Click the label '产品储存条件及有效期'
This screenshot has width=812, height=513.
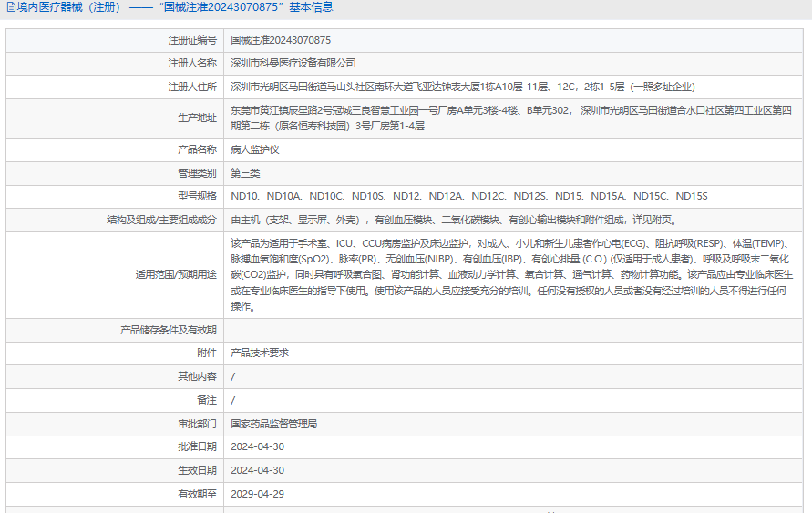pyautogui.click(x=169, y=330)
